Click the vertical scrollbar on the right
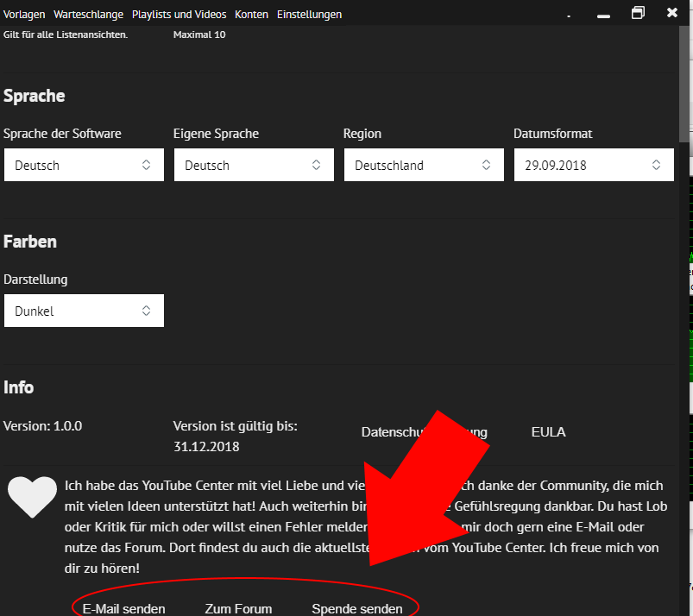This screenshot has width=693, height=616. point(684,86)
